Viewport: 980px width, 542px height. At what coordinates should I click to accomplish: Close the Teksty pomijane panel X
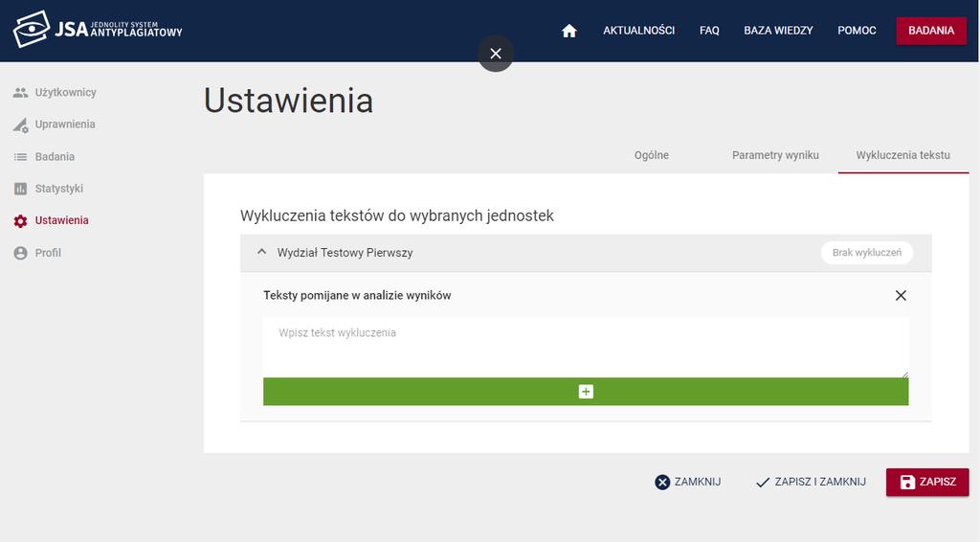click(901, 296)
